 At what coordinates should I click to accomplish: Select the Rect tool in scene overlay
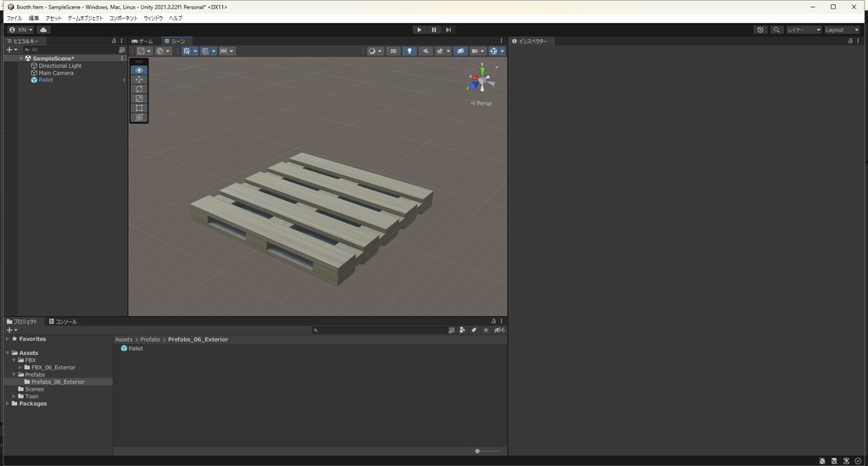139,108
